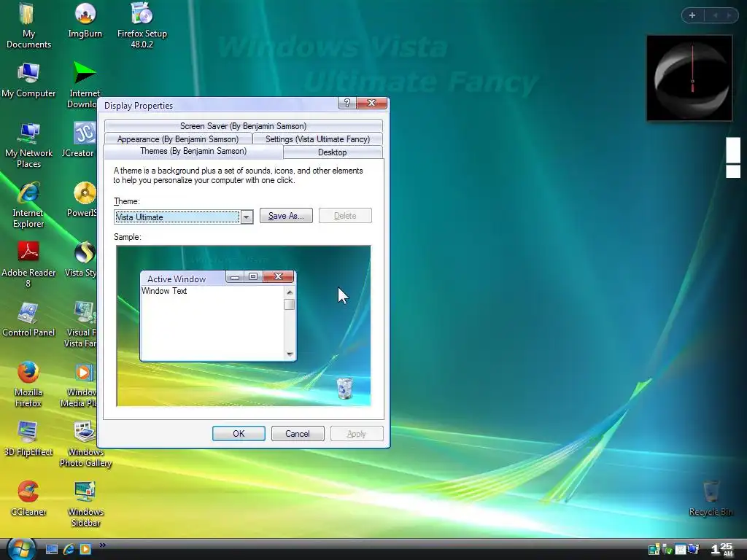Click the greyed-out Delete button
This screenshot has height=560, width=747.
point(345,216)
